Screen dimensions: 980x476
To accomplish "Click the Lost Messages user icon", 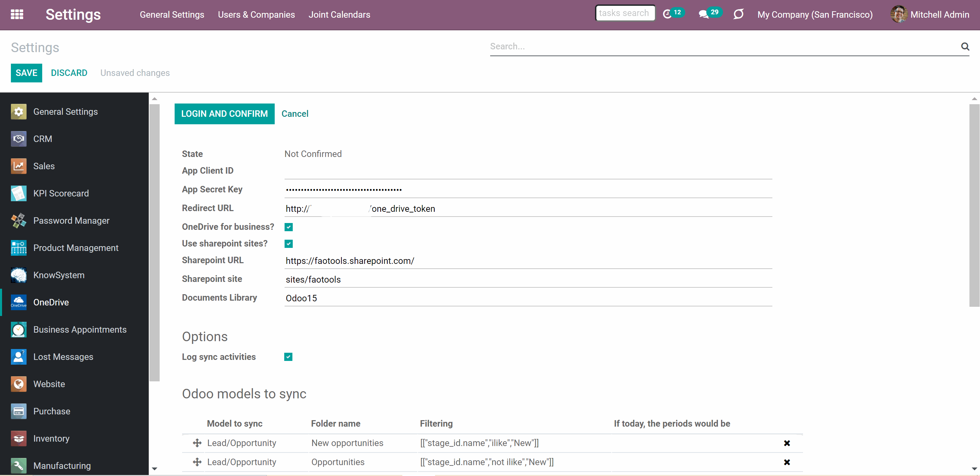I will point(19,357).
